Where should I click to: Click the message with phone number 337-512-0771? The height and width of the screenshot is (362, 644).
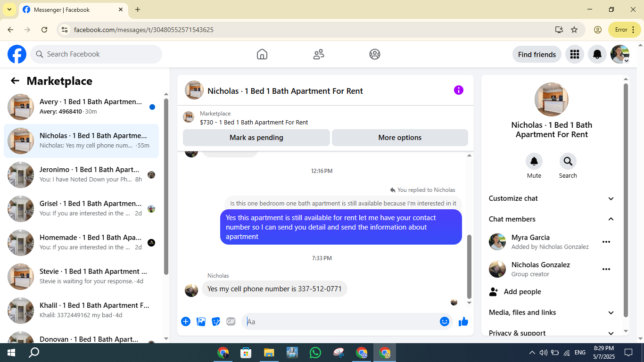(x=274, y=289)
